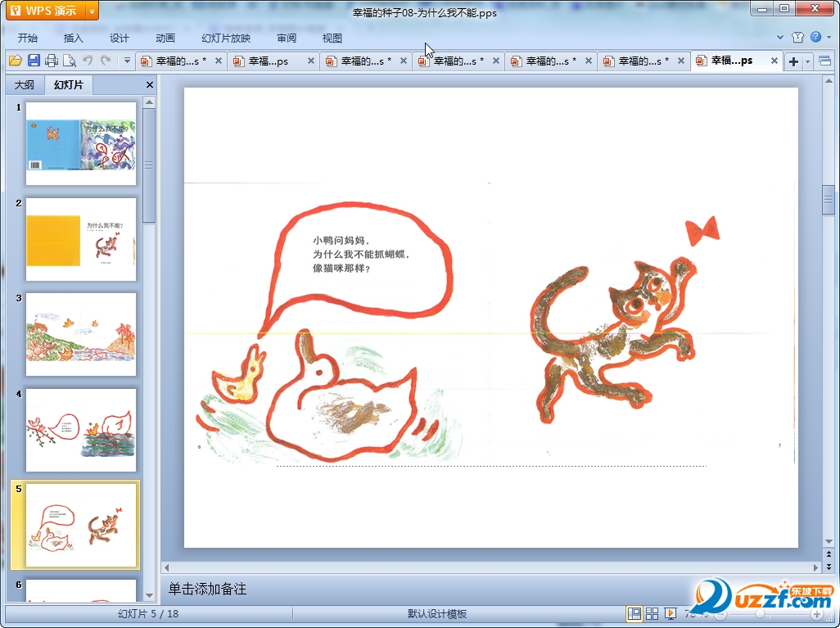Click the Undo arrow icon

88,61
